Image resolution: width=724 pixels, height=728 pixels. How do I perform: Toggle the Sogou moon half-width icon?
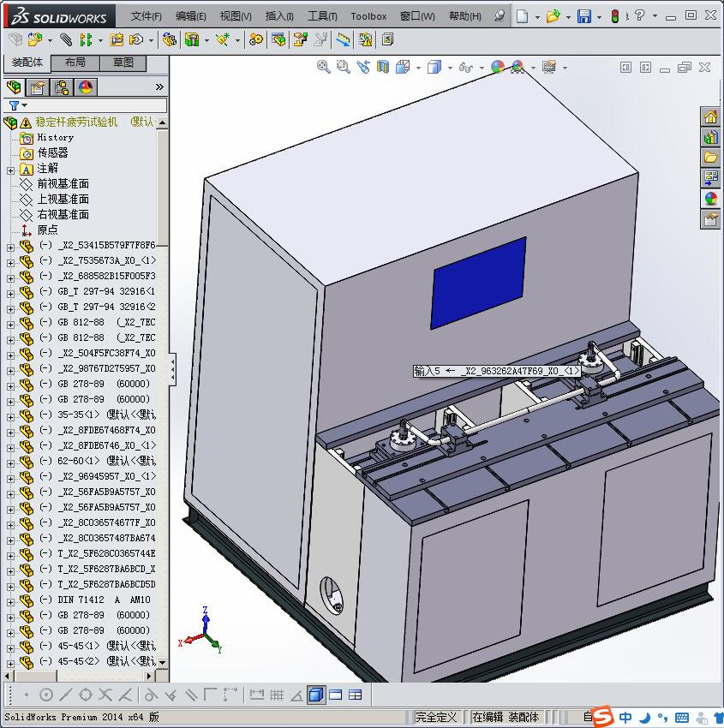point(644,718)
